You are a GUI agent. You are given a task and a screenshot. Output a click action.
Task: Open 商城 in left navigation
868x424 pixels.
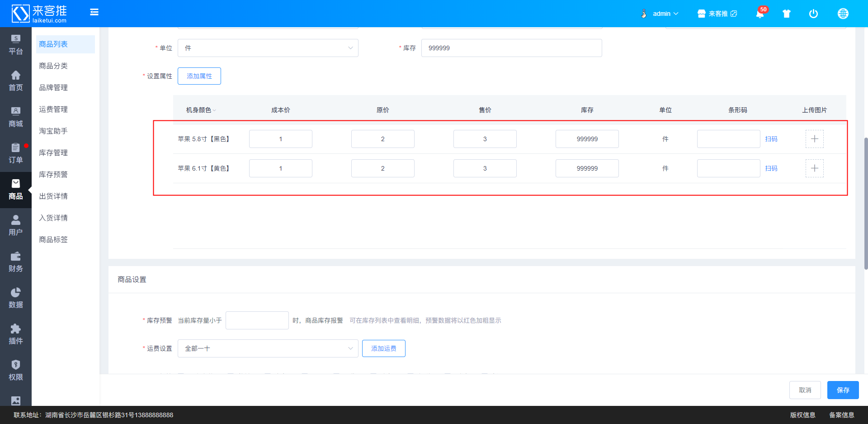(x=16, y=118)
